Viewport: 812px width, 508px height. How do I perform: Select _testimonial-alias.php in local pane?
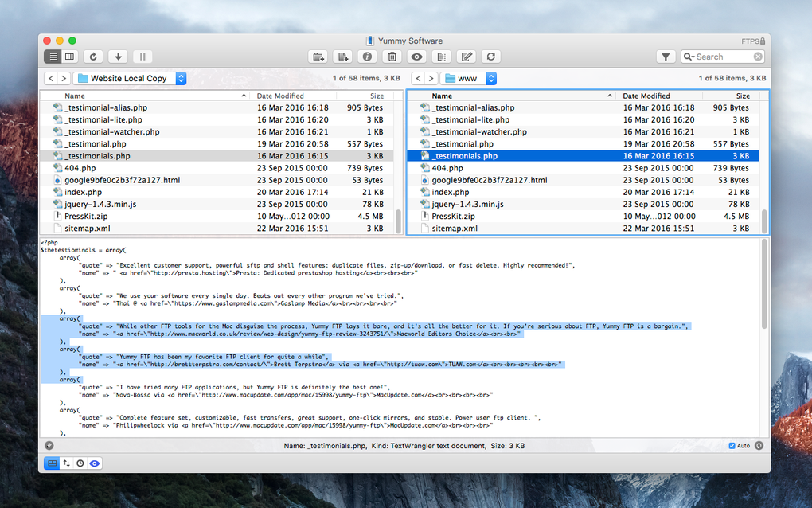[217, 107]
